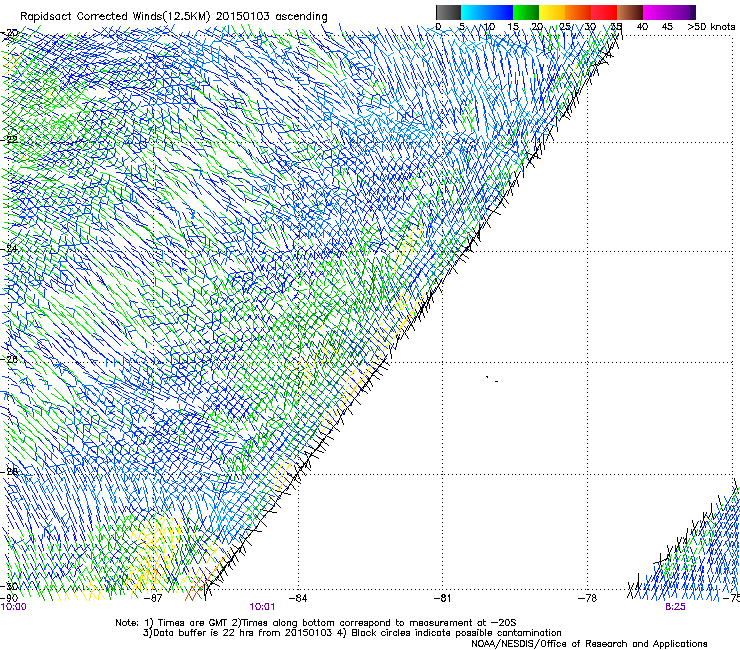
Task: Select the purple 8:25 pass time label
Action: click(675, 607)
